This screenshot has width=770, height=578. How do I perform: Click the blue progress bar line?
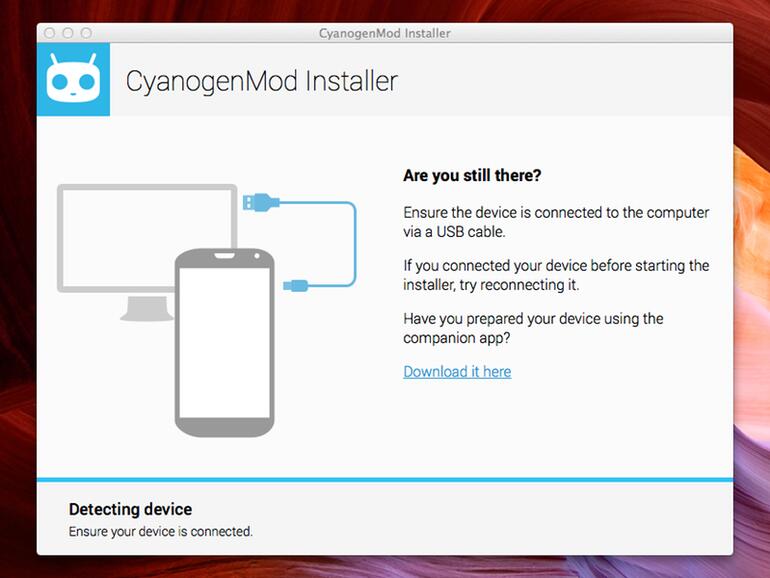tap(385, 480)
